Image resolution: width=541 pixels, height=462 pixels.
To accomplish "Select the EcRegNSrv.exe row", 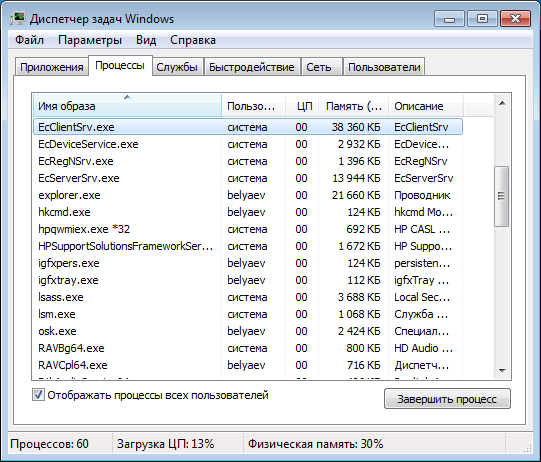I will pos(248,161).
